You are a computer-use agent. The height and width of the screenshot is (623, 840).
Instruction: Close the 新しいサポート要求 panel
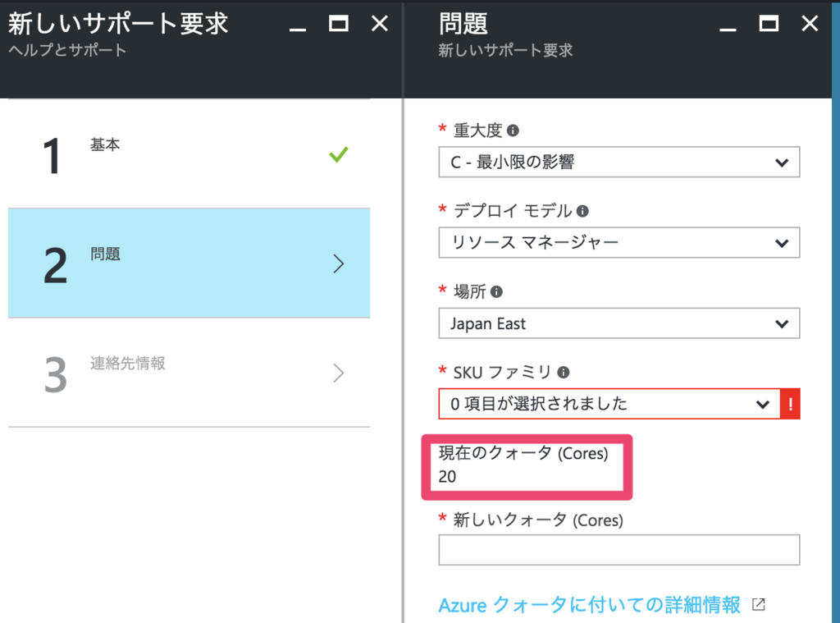tap(380, 24)
